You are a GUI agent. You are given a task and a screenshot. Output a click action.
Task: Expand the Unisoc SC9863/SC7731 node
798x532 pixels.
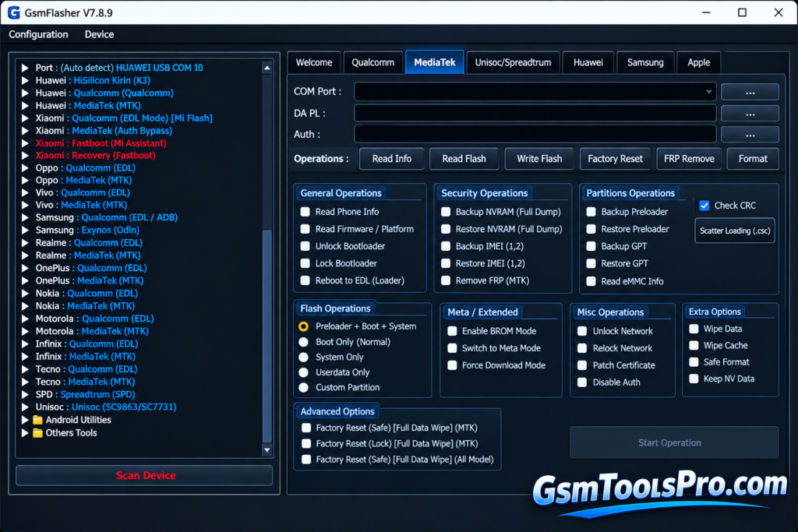point(24,407)
